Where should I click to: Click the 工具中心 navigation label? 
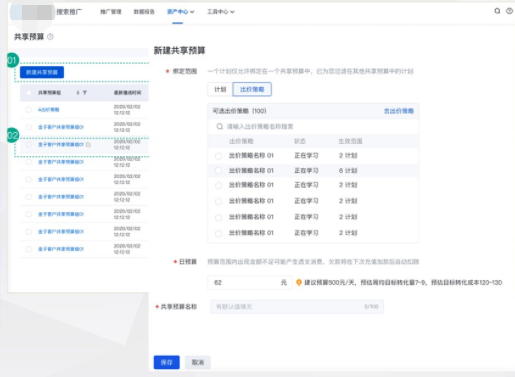coord(218,12)
